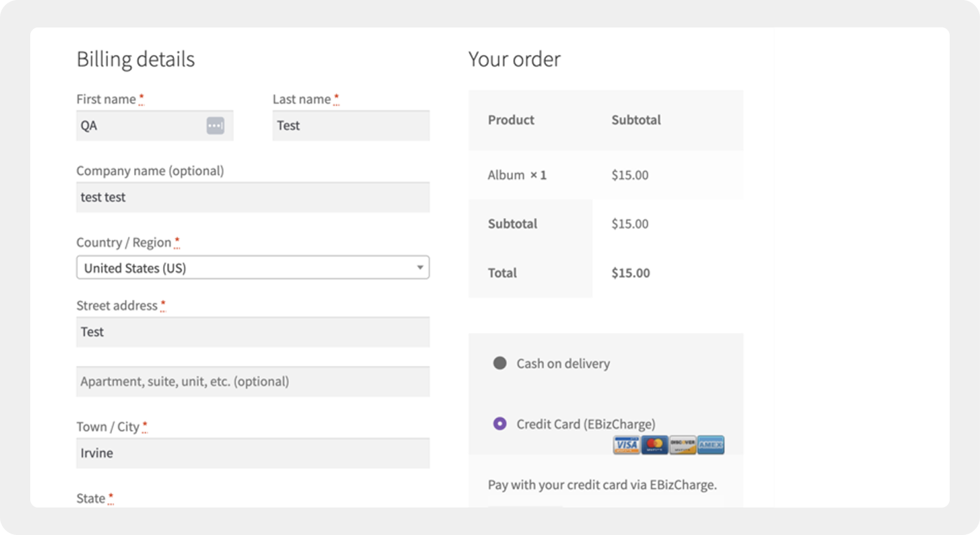
Task: Click the Mastercard logo
Action: click(655, 445)
